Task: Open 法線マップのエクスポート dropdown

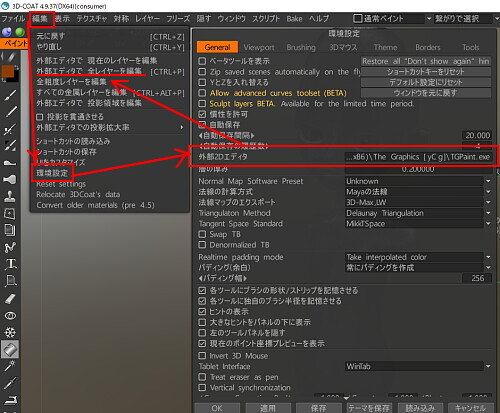Action: (418, 202)
